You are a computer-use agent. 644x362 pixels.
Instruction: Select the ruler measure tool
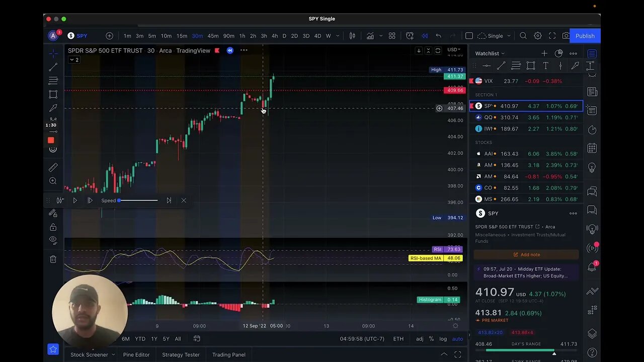tap(53, 167)
